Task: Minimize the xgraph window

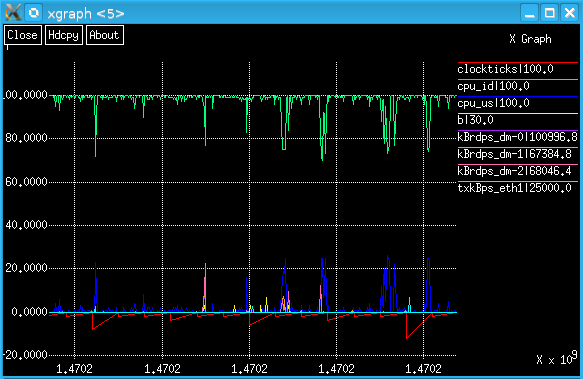Action: pyautogui.click(x=529, y=13)
